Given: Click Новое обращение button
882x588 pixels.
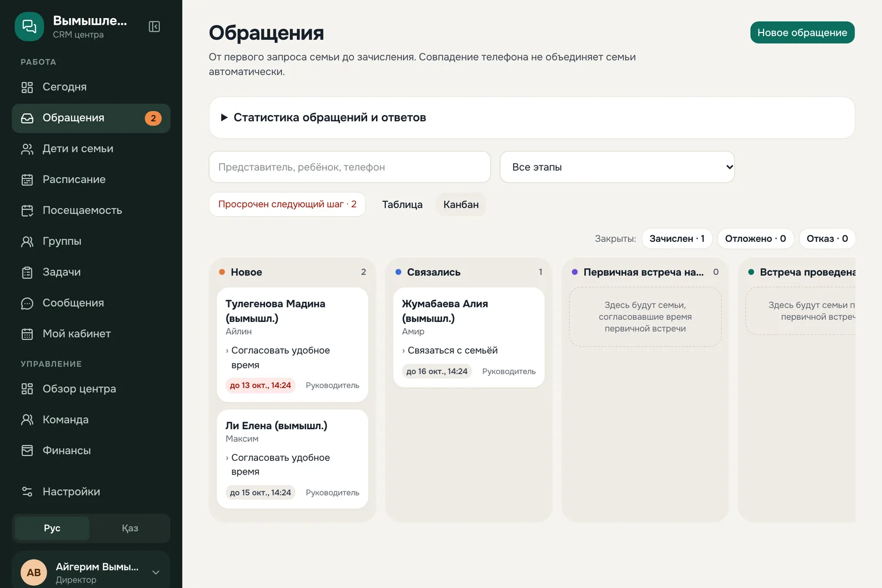Looking at the screenshot, I should [802, 33].
